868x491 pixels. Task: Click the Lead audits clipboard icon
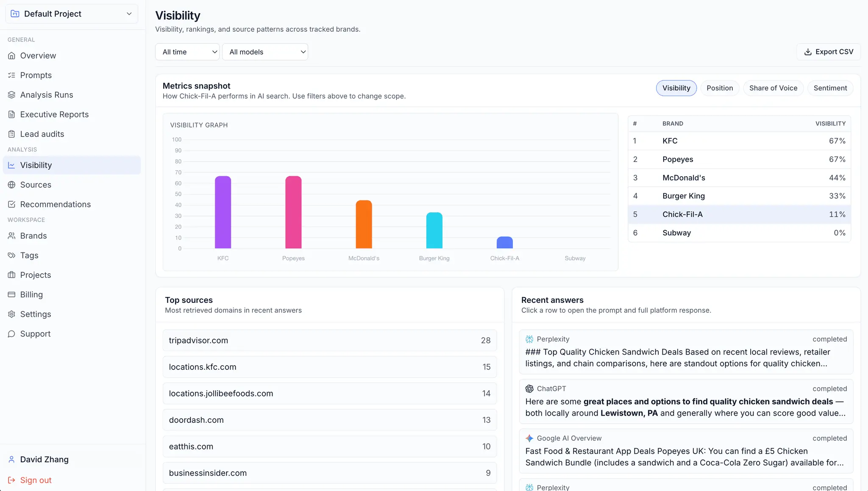pos(11,134)
